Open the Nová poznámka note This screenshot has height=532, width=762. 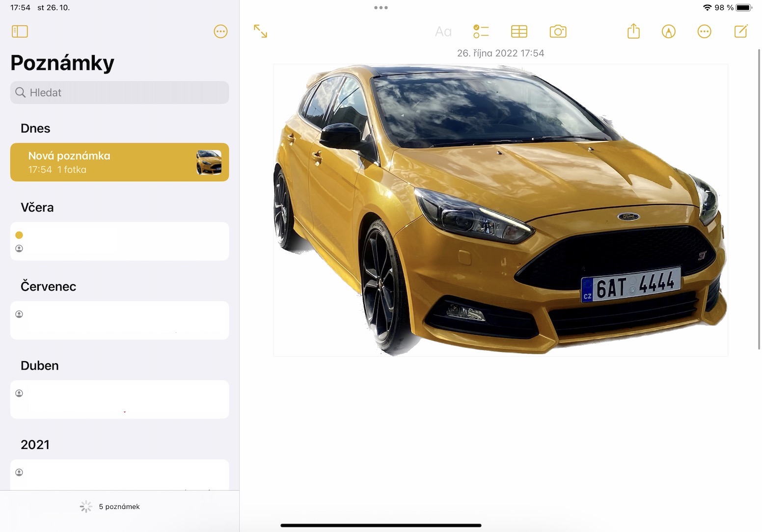click(119, 162)
